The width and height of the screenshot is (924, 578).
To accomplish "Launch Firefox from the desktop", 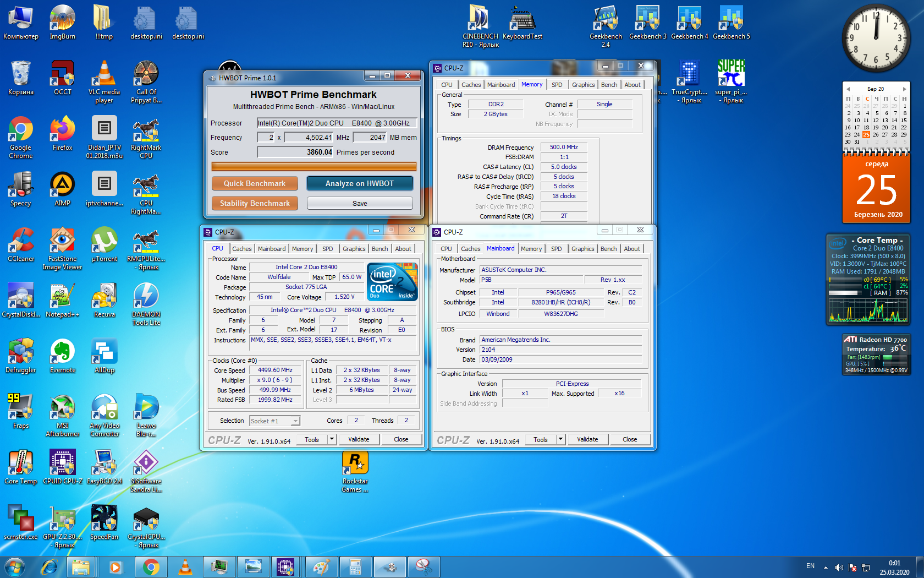I will coord(62,133).
